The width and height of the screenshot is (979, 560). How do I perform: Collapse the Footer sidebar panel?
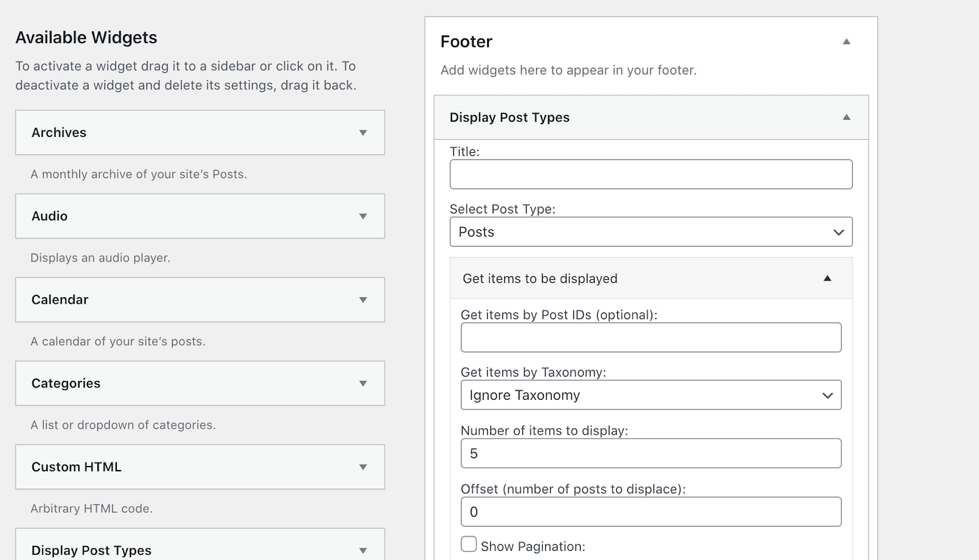(847, 40)
